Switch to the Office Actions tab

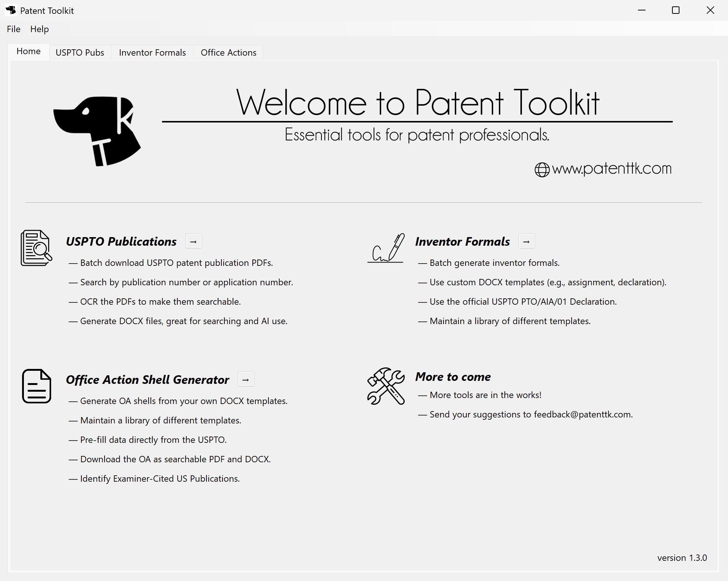(228, 52)
